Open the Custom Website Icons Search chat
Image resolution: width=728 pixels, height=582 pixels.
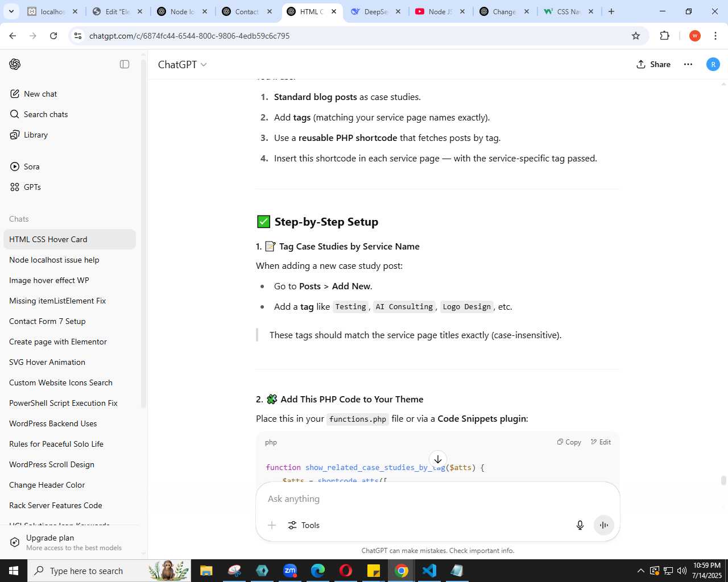coord(69,383)
